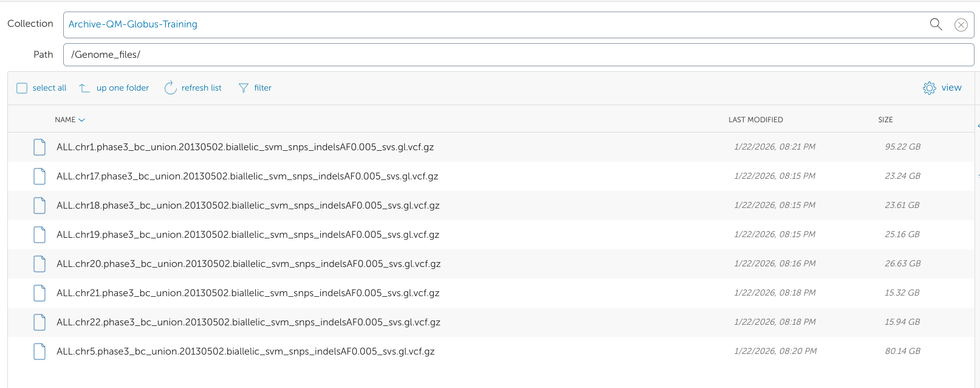Tick the select all checkbox
The image size is (980, 388).
(x=22, y=88)
